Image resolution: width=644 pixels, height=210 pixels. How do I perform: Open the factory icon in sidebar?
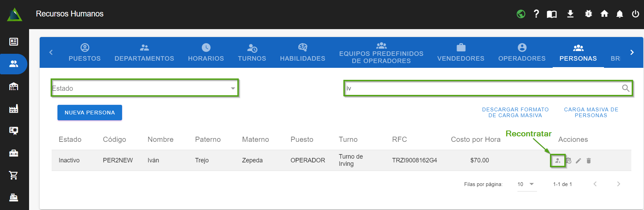[x=14, y=109]
